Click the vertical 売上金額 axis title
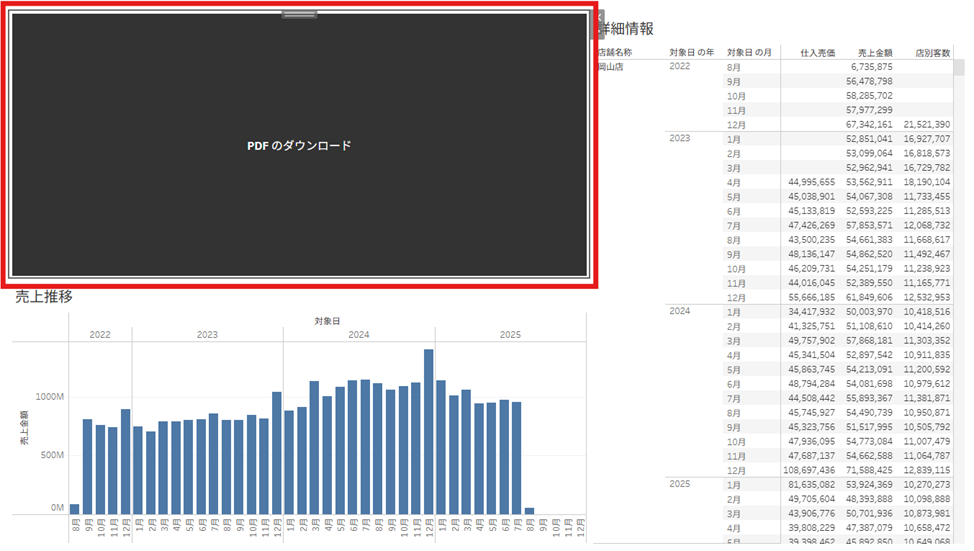974x551 pixels. (24, 427)
